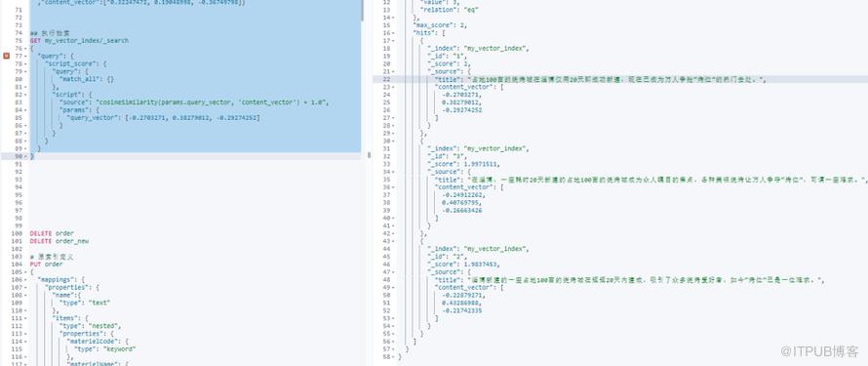Fold the "hits" array in the response pane

(x=393, y=32)
